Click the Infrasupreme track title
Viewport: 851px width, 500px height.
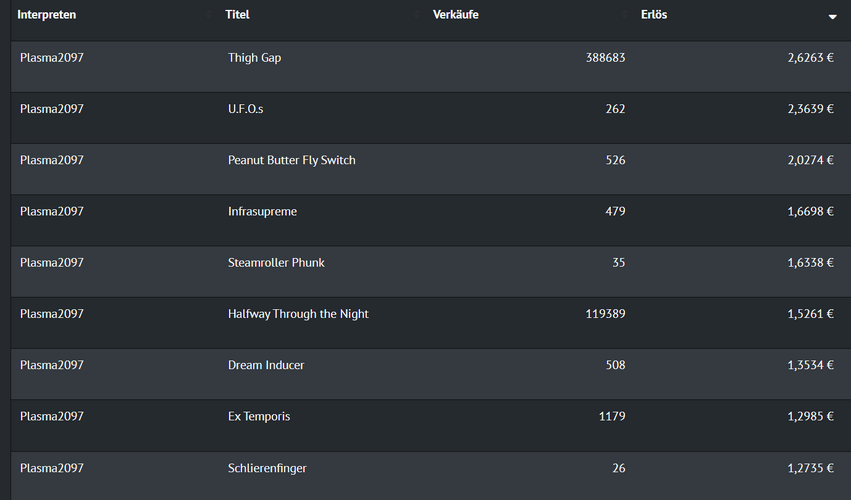262,212
